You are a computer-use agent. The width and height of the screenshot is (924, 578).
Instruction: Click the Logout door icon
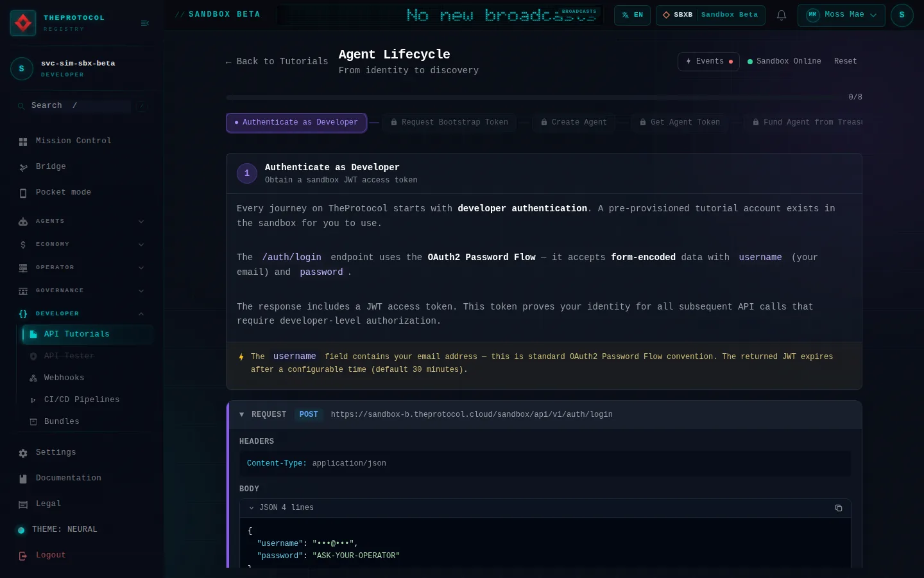coord(23,556)
